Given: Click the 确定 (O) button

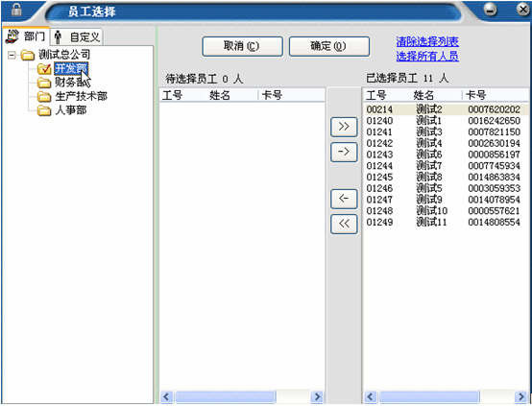Looking at the screenshot, I should [x=329, y=46].
